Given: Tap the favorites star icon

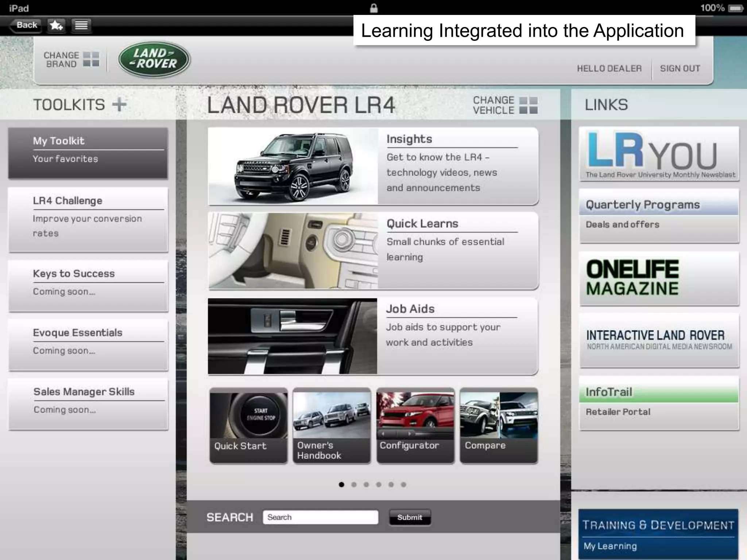Looking at the screenshot, I should 56,25.
